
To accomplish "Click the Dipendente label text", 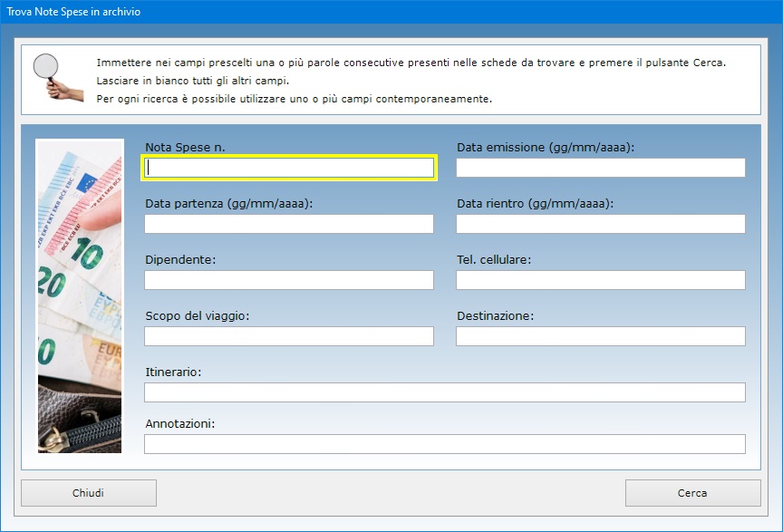I will pyautogui.click(x=180, y=260).
